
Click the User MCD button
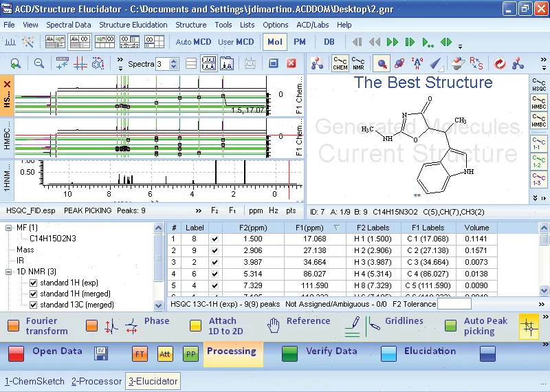point(236,42)
